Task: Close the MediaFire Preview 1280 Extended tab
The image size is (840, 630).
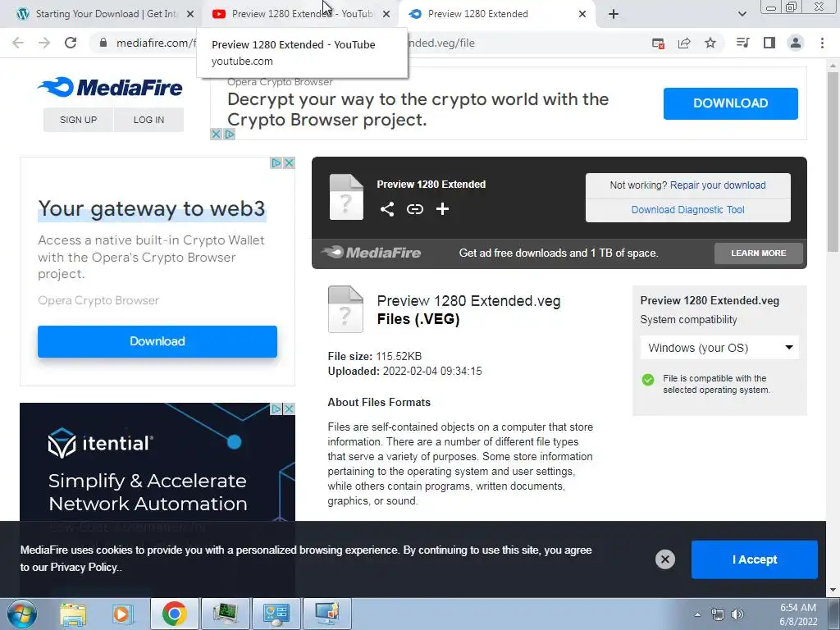Action: (582, 14)
